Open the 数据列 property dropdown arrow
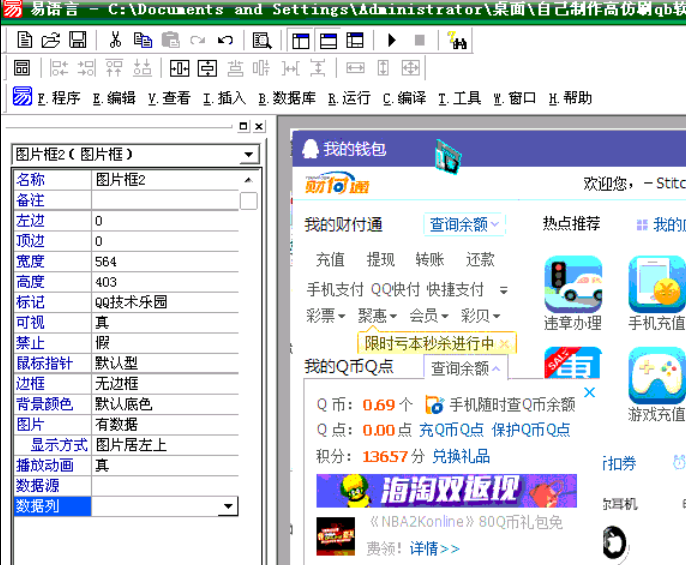 (x=229, y=507)
